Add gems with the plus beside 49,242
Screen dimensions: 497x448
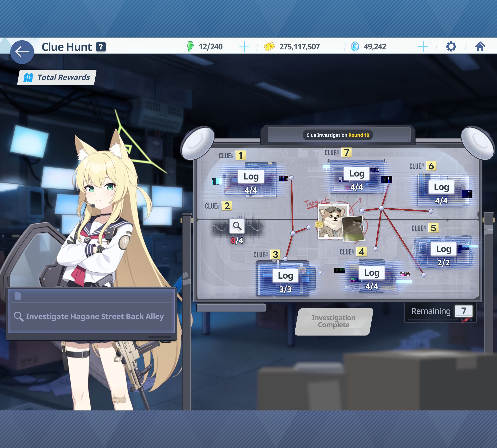(423, 46)
